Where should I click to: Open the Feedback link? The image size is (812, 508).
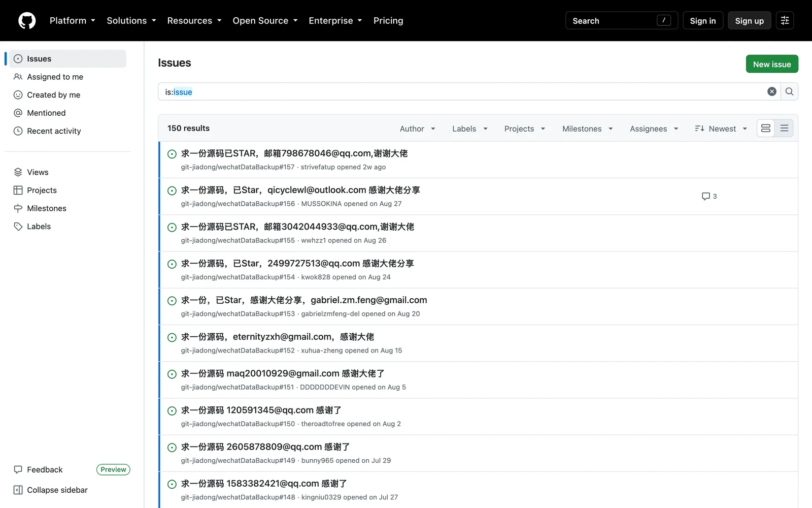[45, 470]
